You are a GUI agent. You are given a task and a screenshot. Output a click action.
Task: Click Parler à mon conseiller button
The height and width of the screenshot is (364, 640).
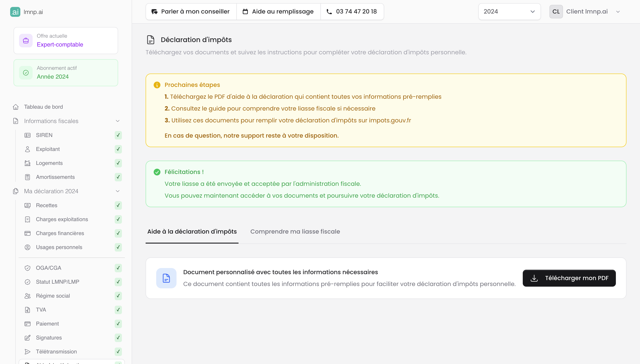191,12
